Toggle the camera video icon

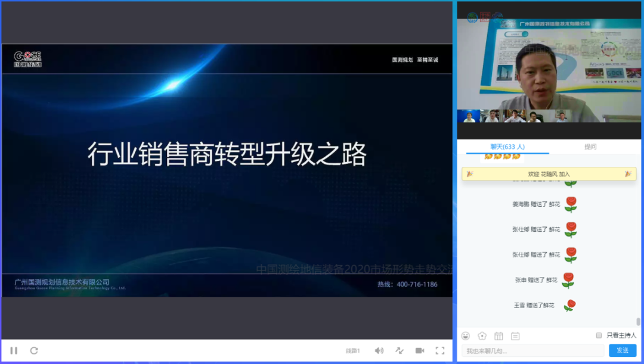tap(420, 350)
